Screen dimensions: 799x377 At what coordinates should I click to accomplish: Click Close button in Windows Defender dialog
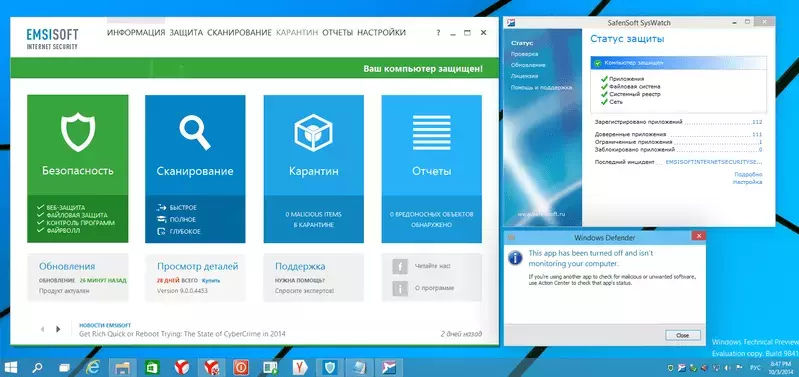click(x=682, y=335)
